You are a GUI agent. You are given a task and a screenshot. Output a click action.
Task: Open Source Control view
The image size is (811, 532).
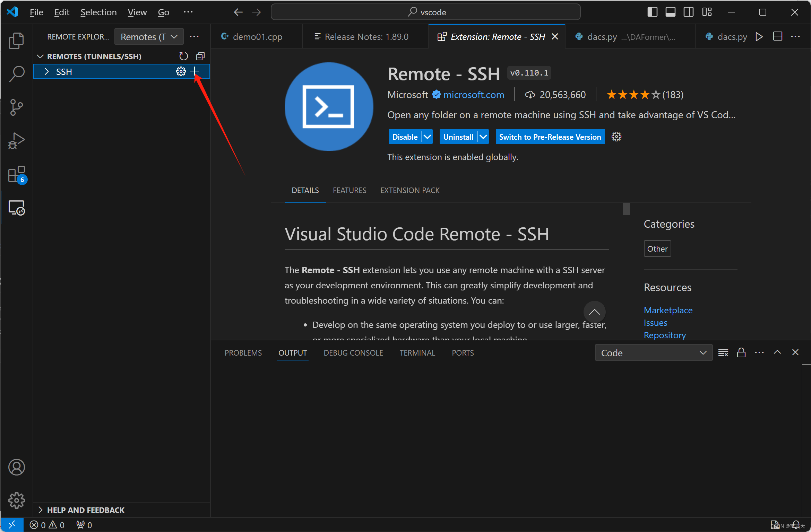point(16,107)
